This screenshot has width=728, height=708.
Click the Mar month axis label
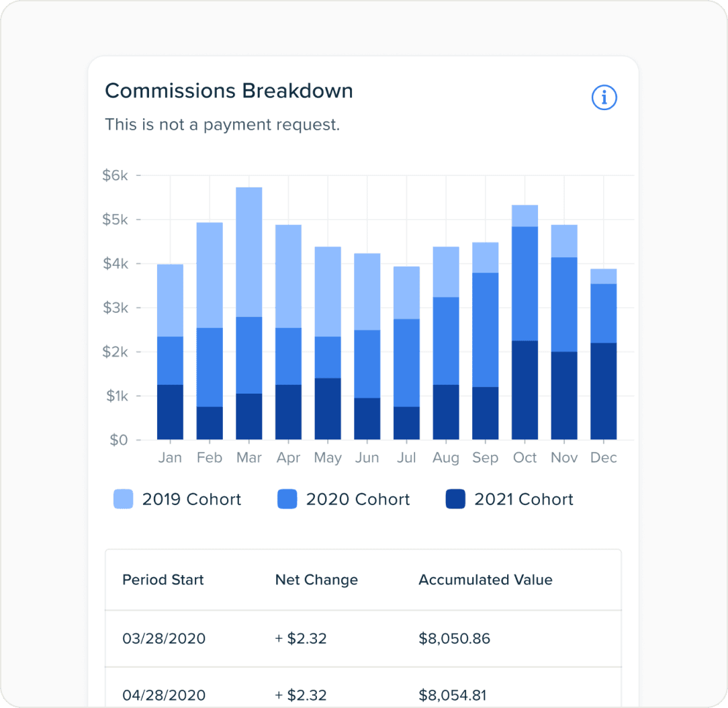click(x=249, y=457)
